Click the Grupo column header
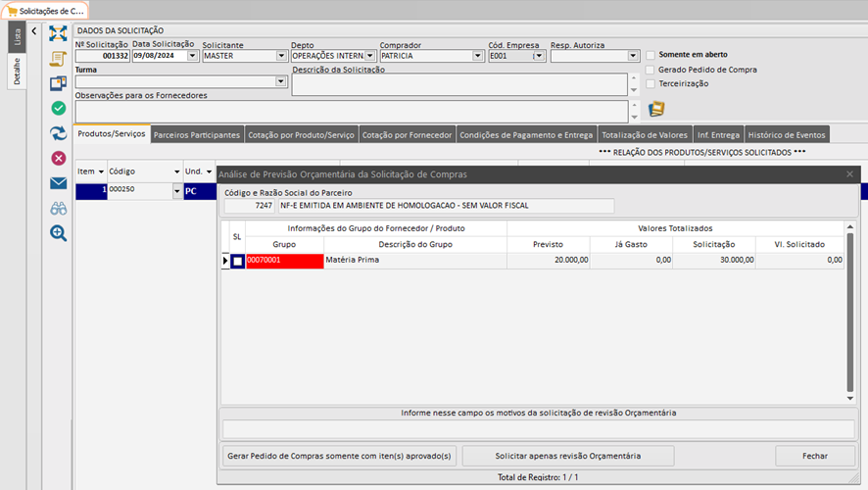Screen dimensions: 868x490 click(284, 244)
